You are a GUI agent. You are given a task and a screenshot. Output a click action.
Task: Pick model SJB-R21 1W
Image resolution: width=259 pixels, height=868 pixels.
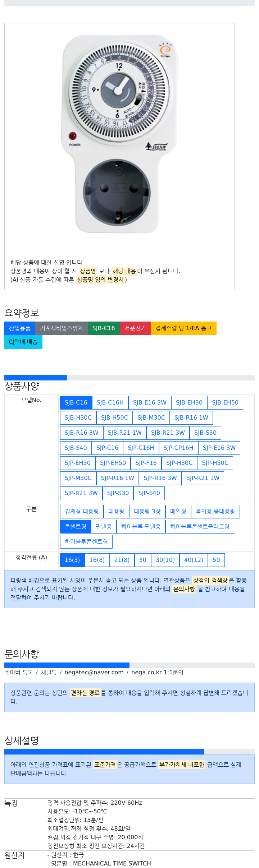pos(125,433)
